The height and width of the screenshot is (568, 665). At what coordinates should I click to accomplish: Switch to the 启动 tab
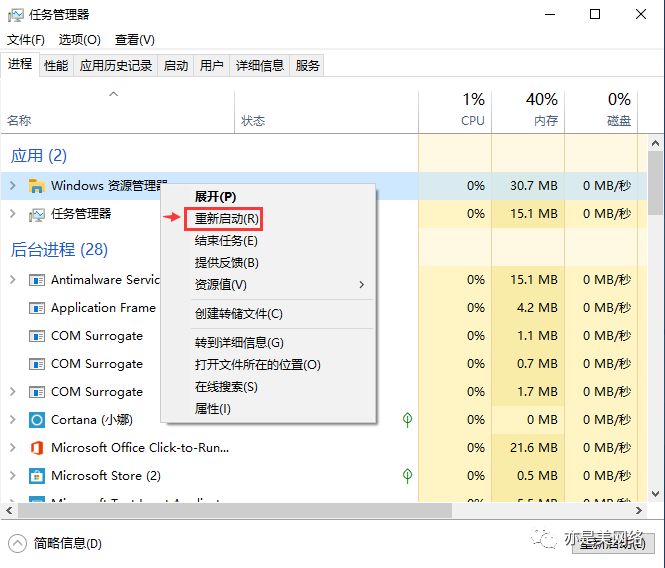click(176, 66)
